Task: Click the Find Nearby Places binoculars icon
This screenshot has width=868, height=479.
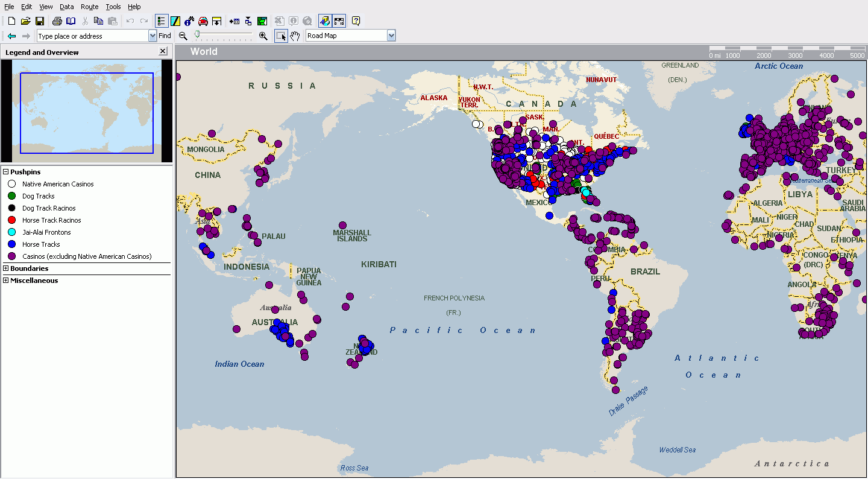Action: pyautogui.click(x=189, y=21)
